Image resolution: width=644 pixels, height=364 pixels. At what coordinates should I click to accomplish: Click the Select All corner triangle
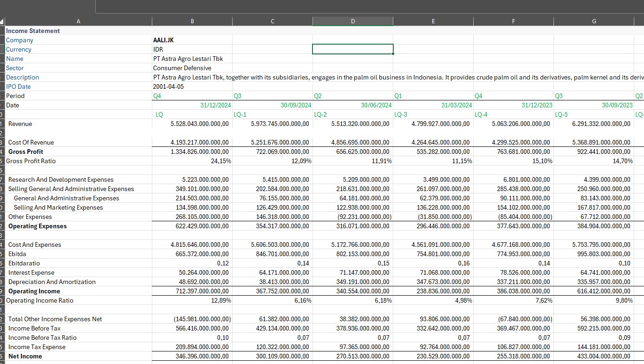pyautogui.click(x=2, y=21)
